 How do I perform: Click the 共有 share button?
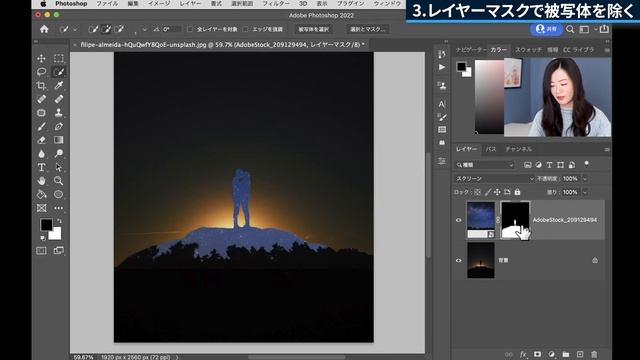pos(547,29)
